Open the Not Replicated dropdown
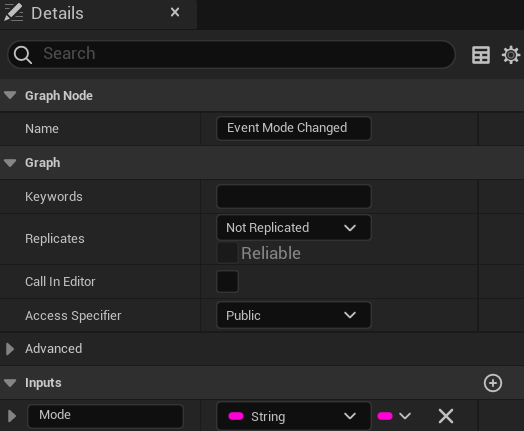Viewport: 524px width, 431px height. [294, 228]
